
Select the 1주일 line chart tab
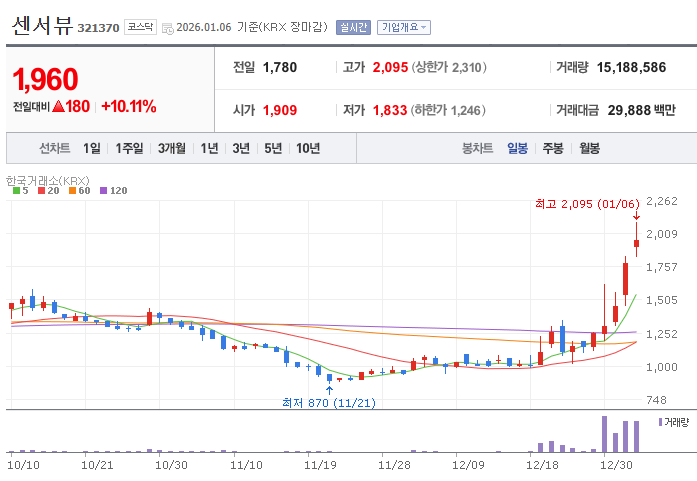[129, 148]
